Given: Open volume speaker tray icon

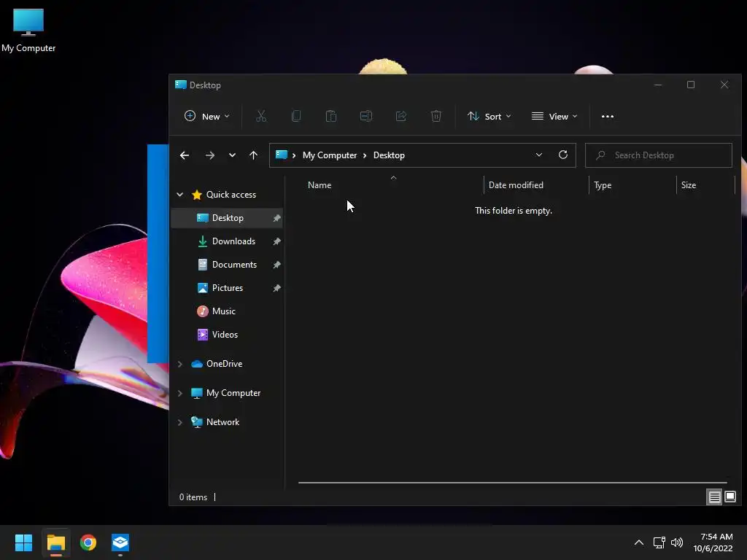Looking at the screenshot, I should click(x=677, y=542).
